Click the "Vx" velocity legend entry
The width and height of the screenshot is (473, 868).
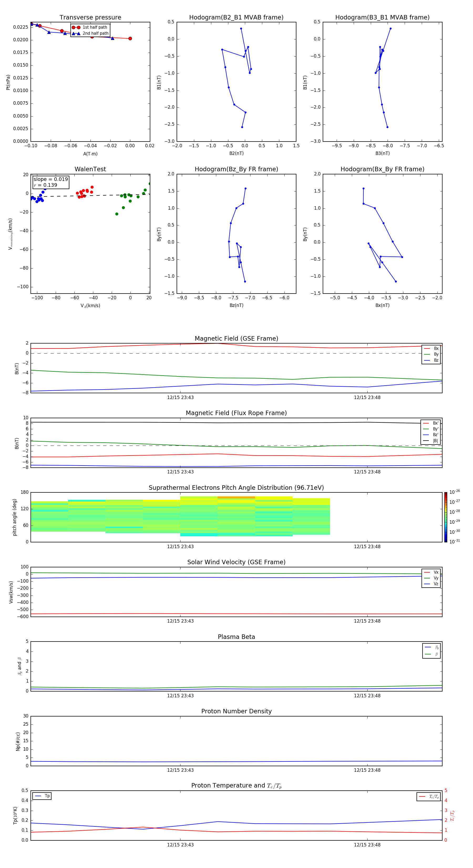[431, 573]
